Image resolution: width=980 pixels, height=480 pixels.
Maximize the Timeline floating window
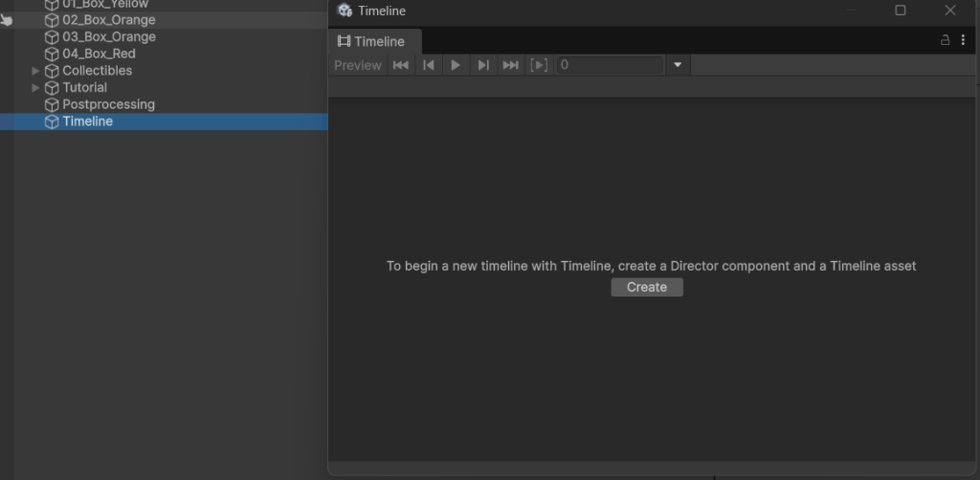pos(900,11)
